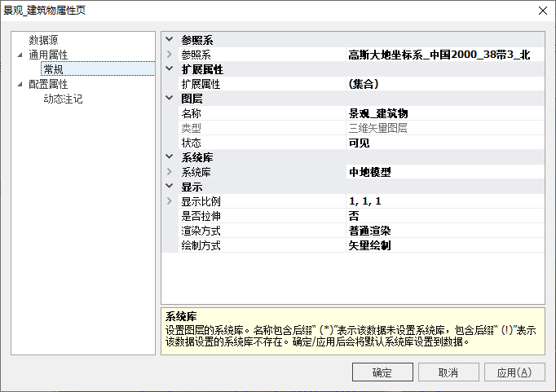Click the 取消 button
Image resolution: width=556 pixels, height=392 pixels.
coord(448,372)
